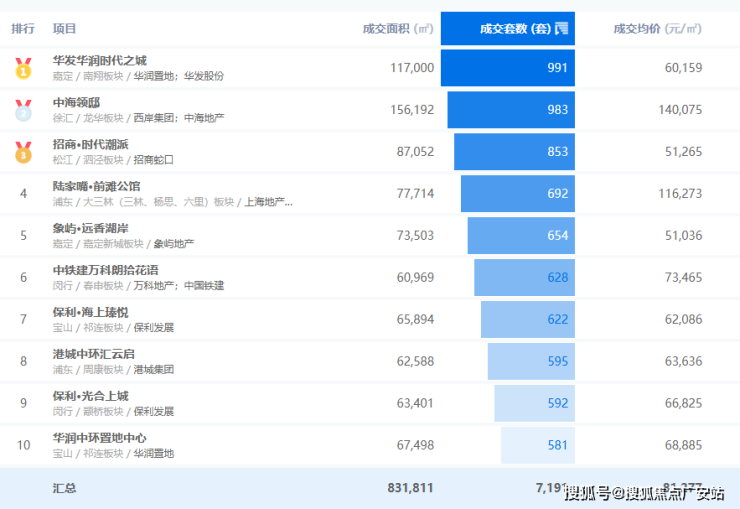Click rank number 7
Viewport: 740px width, 509px height.
click(x=23, y=320)
